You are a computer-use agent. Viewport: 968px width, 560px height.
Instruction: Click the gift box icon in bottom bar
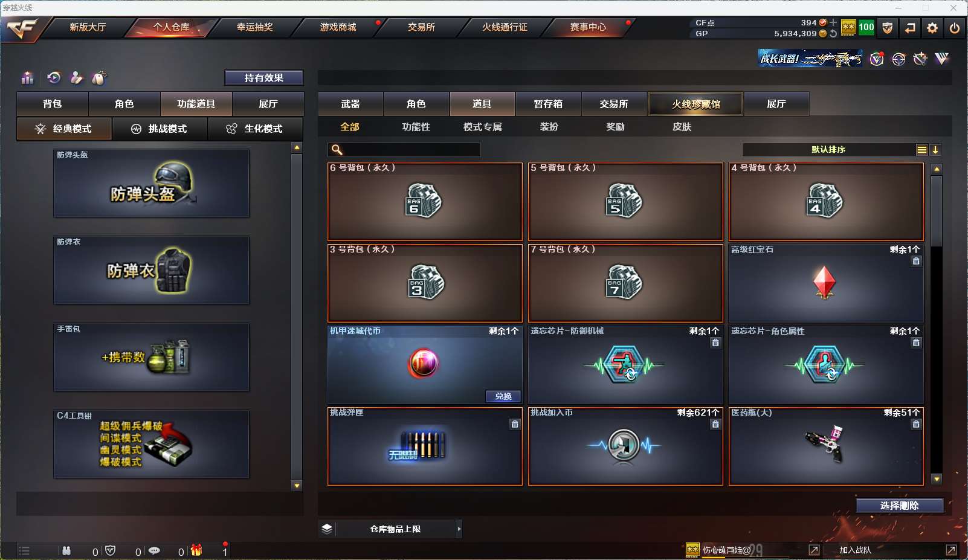click(x=196, y=550)
